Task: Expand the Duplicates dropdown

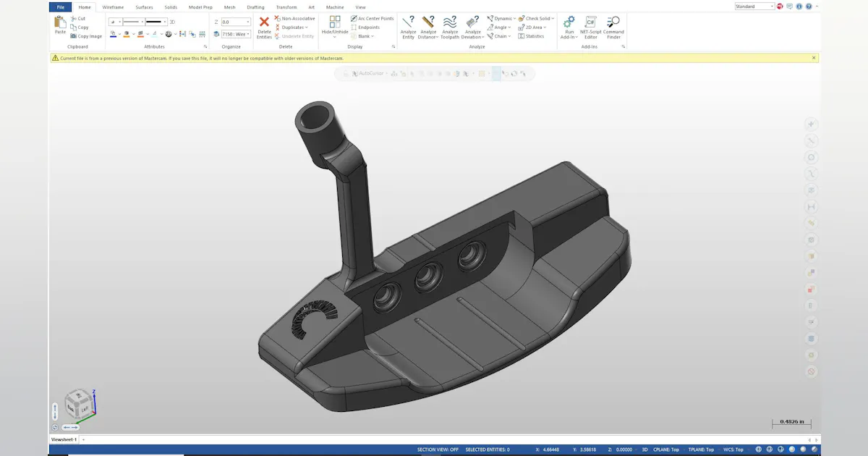Action: [305, 28]
